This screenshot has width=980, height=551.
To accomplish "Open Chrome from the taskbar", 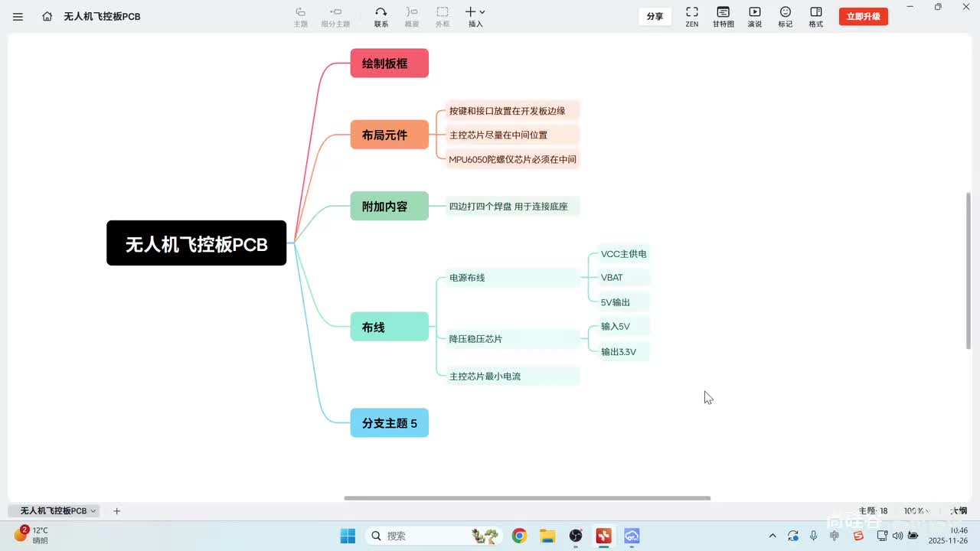I will point(519,536).
